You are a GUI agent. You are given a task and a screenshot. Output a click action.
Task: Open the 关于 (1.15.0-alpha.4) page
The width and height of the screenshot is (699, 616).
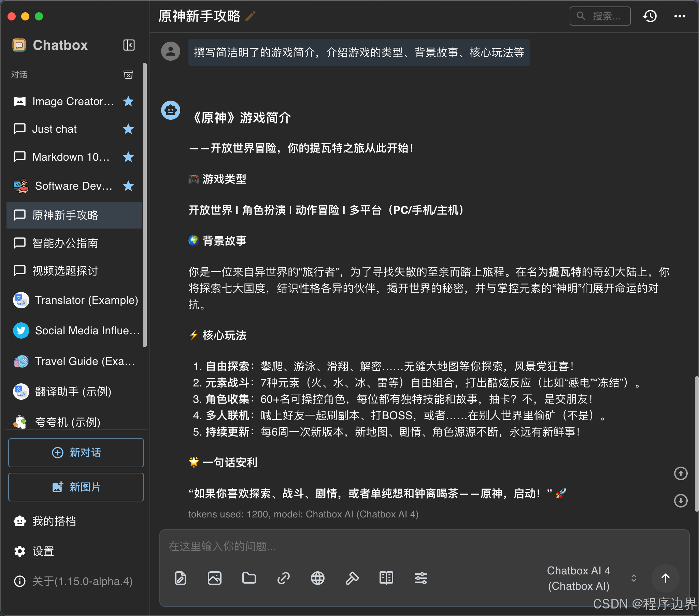point(73,581)
